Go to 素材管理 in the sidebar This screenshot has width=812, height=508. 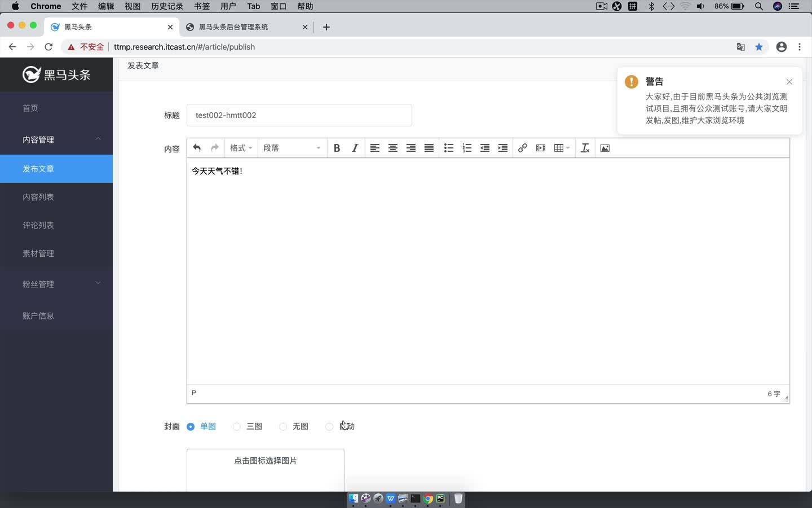click(38, 253)
